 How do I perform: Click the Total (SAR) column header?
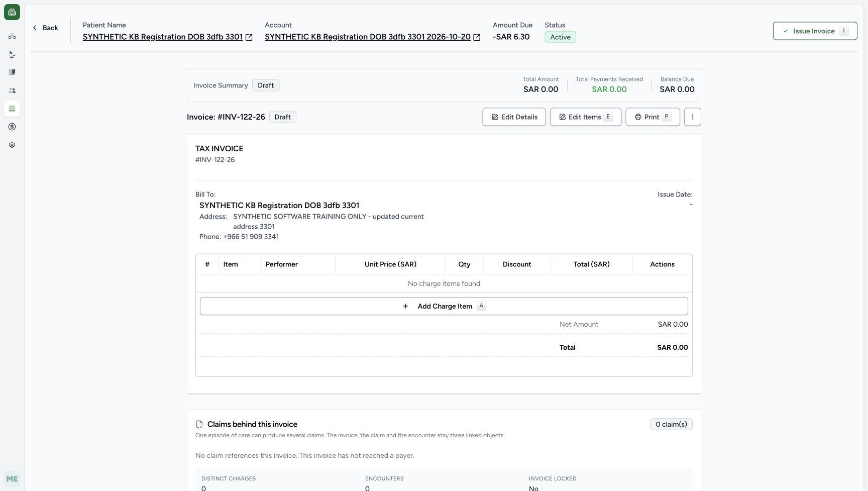coord(591,264)
